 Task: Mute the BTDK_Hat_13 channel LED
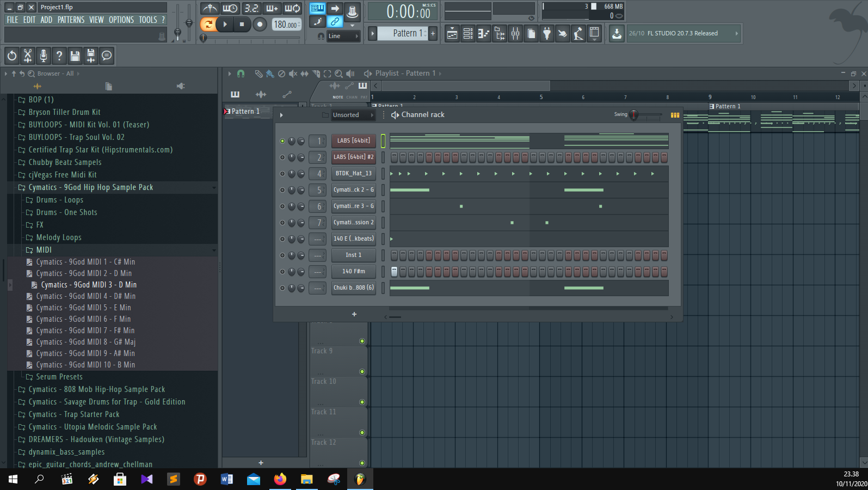click(282, 174)
